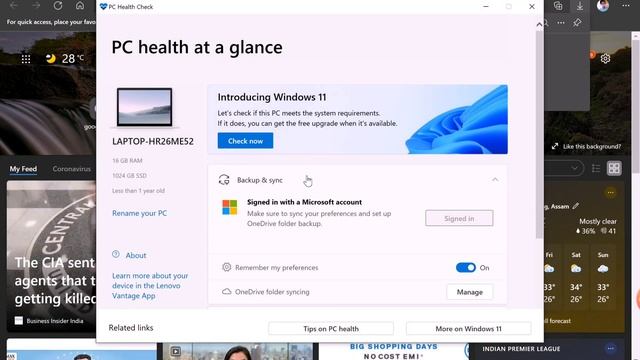
Task: Click the Big Shopping Days ad
Action: tap(393, 351)
